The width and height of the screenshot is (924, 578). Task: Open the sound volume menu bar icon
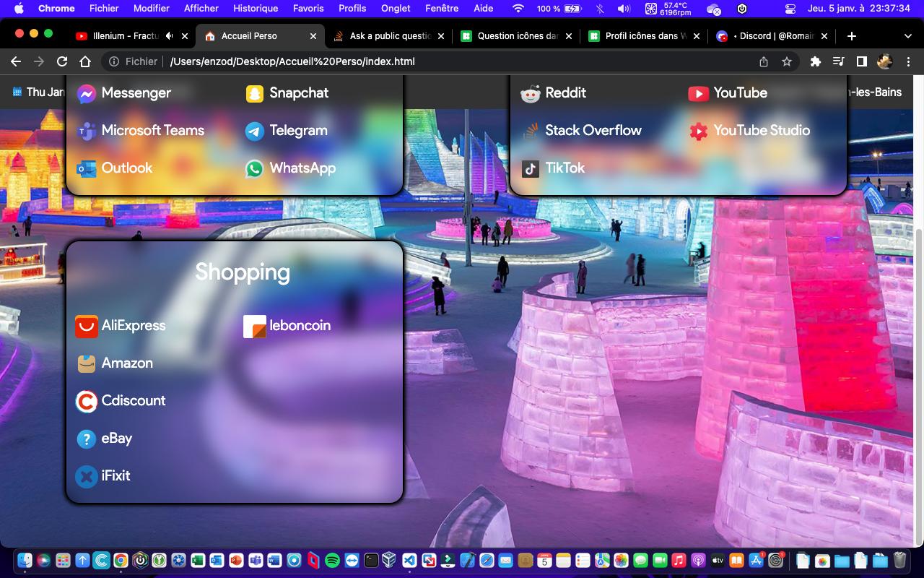click(x=623, y=9)
